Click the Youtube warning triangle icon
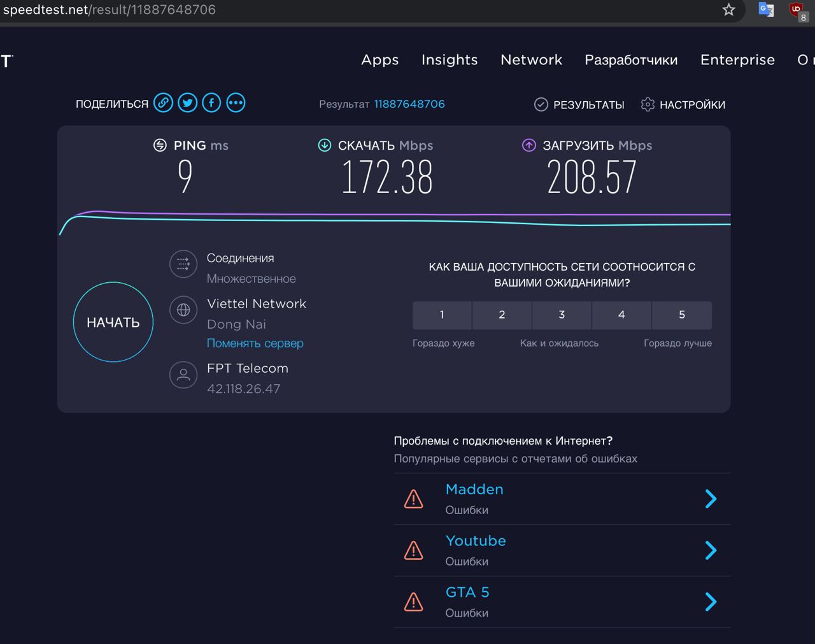Viewport: 815px width, 644px height. (x=414, y=550)
